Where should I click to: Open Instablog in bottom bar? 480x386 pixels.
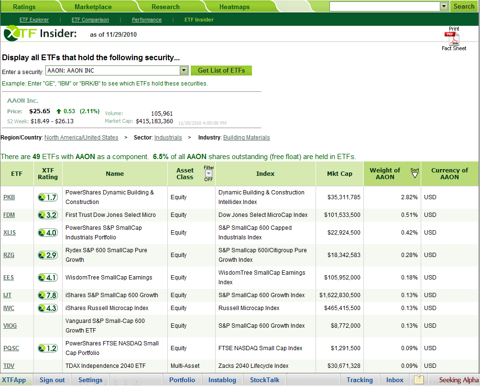222,380
